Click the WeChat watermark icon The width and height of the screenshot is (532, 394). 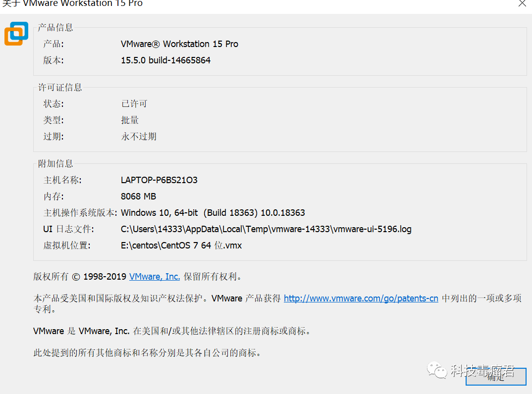[x=437, y=370]
